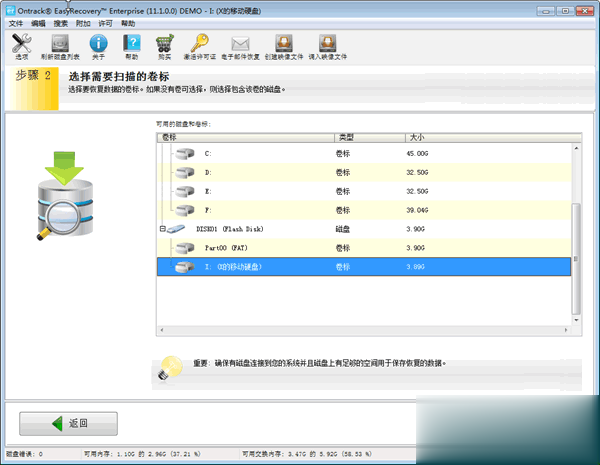Click the horizontal scrollbar right arrow
The image size is (600, 465).
click(566, 330)
